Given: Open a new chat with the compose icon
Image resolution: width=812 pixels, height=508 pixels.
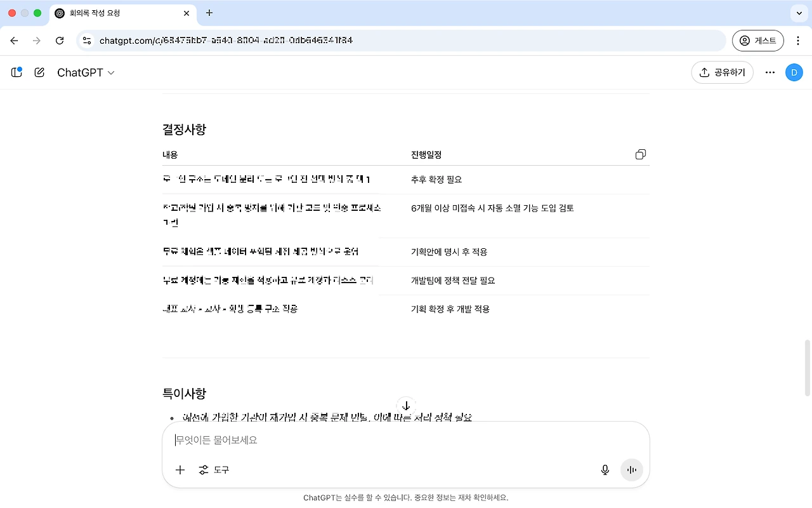Looking at the screenshot, I should click(39, 72).
